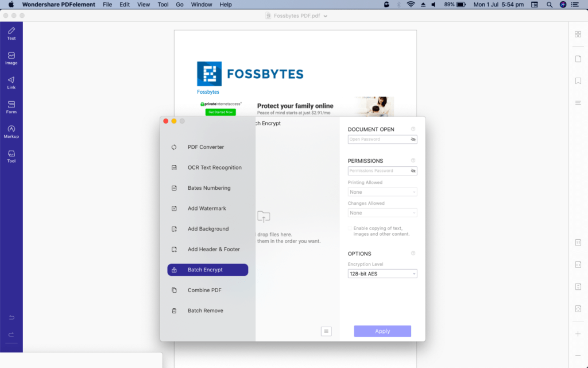
Task: Open the Printing Allowed dropdown
Action: [x=382, y=190]
